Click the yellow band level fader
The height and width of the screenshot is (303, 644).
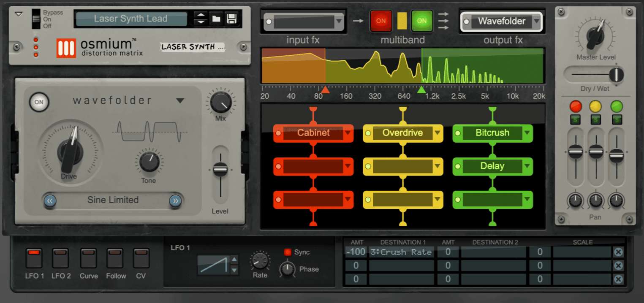pos(596,151)
